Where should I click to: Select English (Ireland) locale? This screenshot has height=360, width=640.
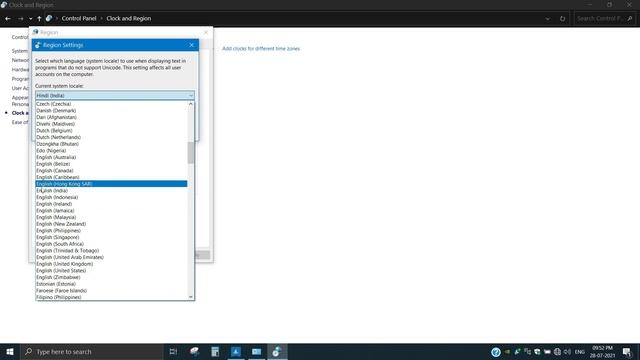(x=111, y=204)
